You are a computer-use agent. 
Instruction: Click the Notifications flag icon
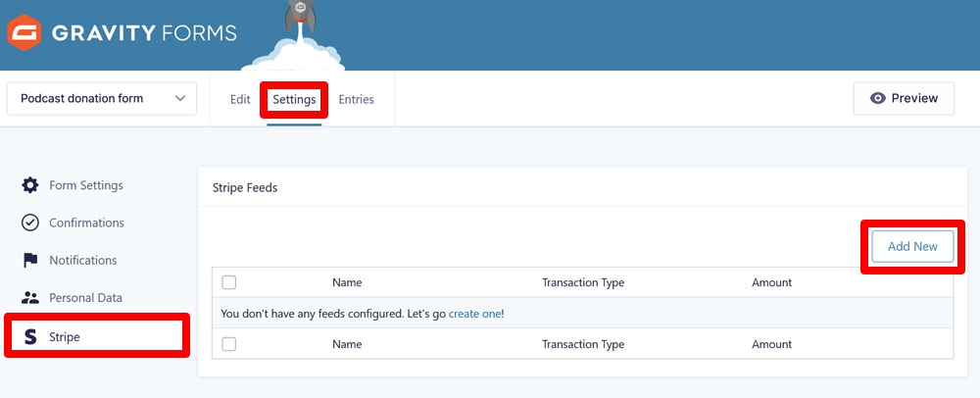30,261
